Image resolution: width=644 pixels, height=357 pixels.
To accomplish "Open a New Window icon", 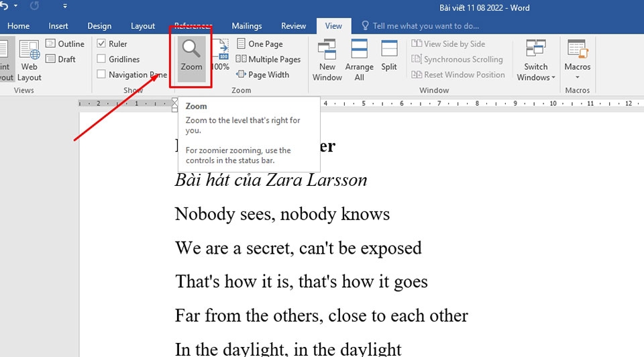I will pyautogui.click(x=327, y=60).
